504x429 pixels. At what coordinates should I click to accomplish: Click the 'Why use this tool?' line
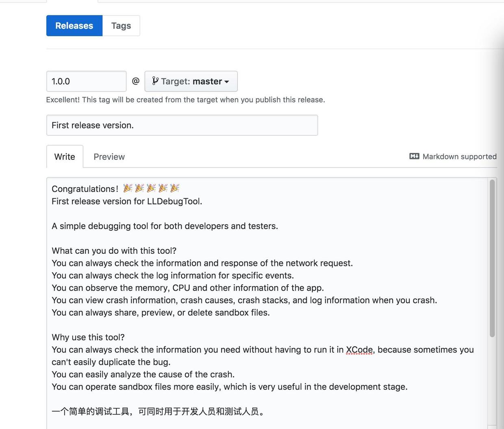click(88, 337)
